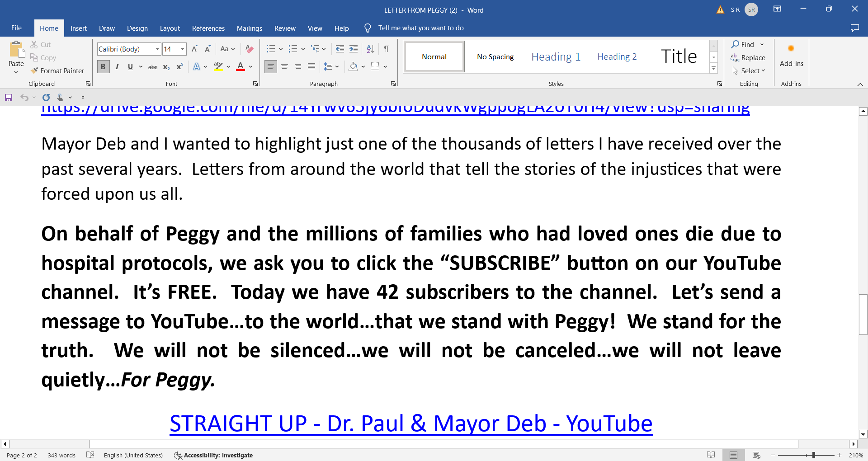Toggle show paragraph marks
The image size is (868, 461).
click(x=387, y=49)
